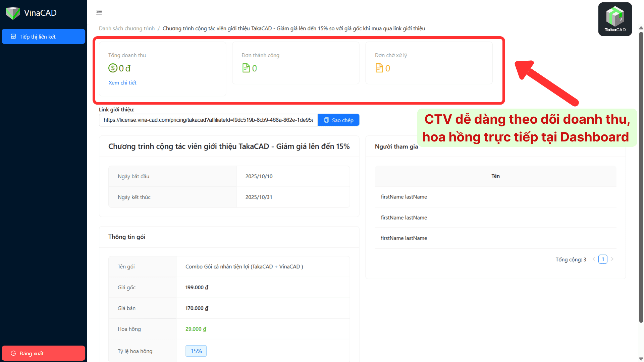Click the orange document icon for Đơn chờ xử lý
This screenshot has height=362, width=644.
pos(379,68)
